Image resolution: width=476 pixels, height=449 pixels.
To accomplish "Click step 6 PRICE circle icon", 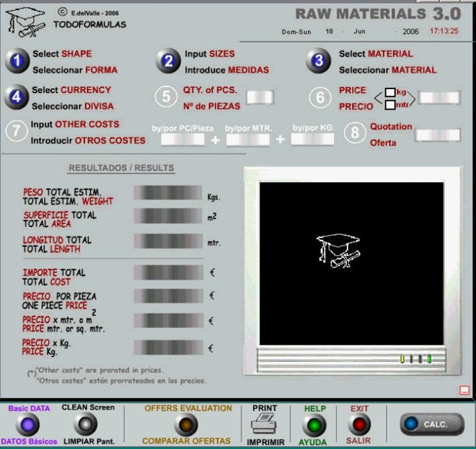I will point(320,98).
